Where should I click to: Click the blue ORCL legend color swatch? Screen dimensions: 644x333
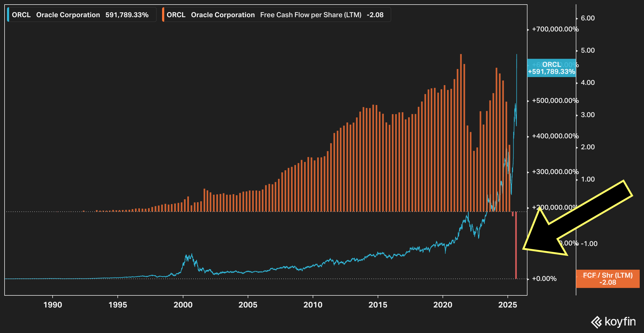coord(8,15)
